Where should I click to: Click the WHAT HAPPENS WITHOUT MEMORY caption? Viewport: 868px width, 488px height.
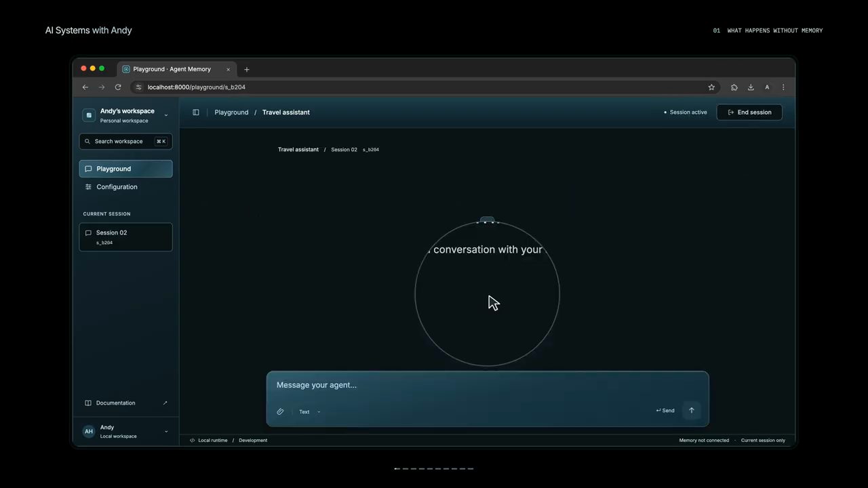click(775, 30)
